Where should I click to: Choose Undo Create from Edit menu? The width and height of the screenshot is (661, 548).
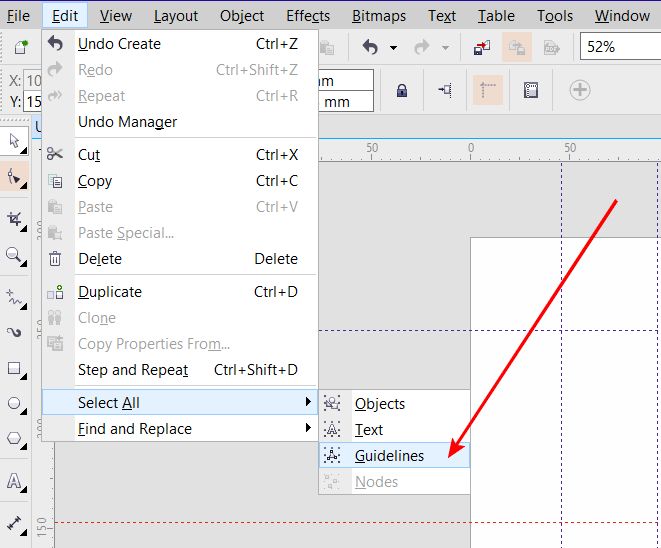click(x=180, y=44)
